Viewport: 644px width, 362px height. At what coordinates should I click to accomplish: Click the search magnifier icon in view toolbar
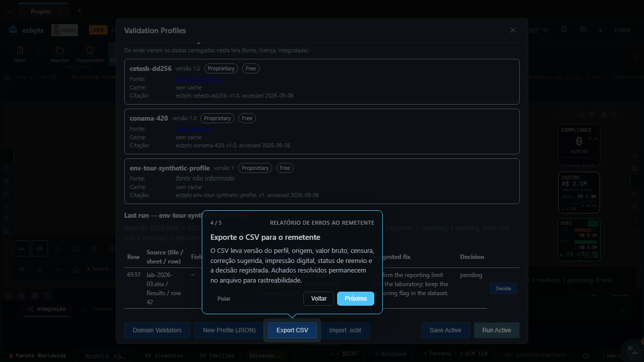[58, 248]
